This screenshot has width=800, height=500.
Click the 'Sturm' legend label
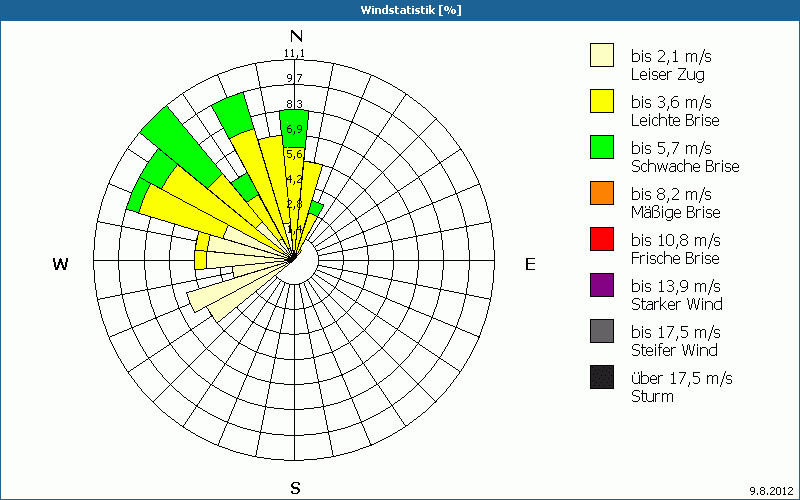(x=652, y=396)
